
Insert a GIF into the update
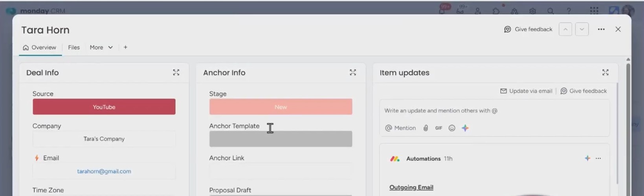click(439, 128)
